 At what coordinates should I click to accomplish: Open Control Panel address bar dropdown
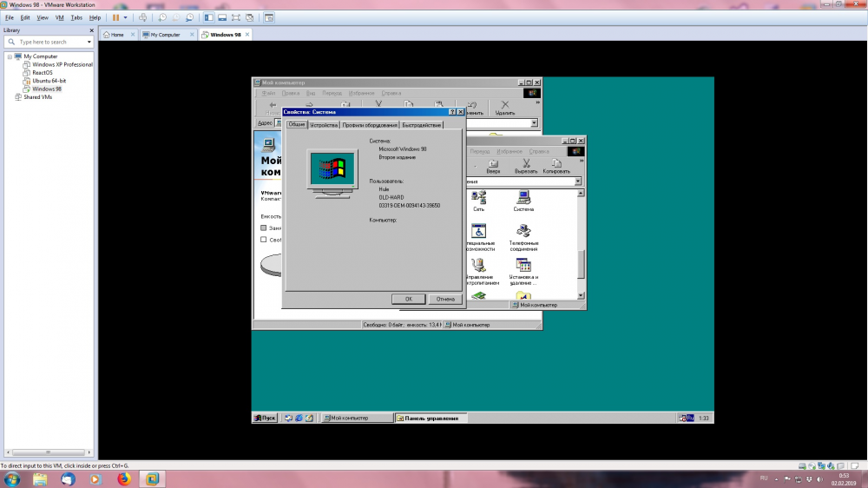(577, 181)
